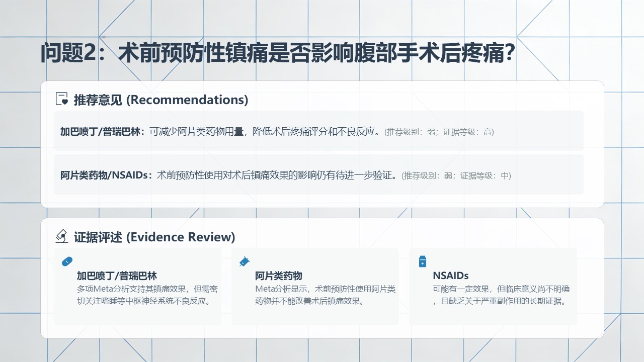Click the gray note 证据等级：中
Viewport: 644px width, 362px height.
click(x=486, y=176)
